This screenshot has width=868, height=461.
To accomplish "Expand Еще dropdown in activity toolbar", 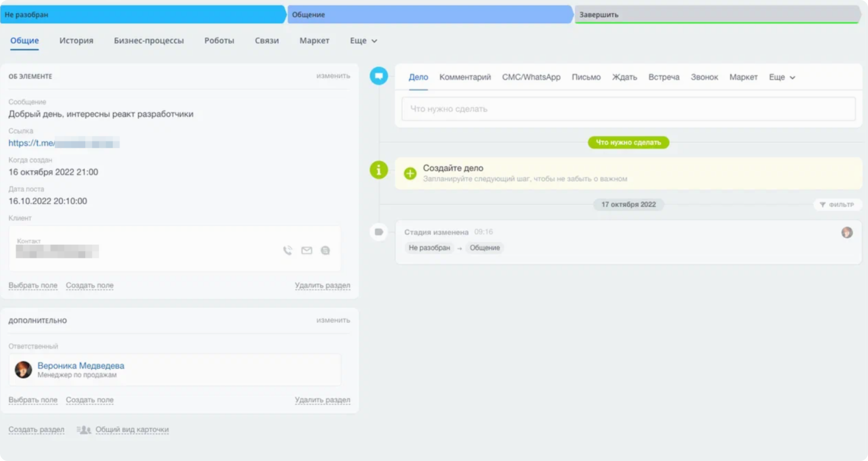I will tap(782, 77).
